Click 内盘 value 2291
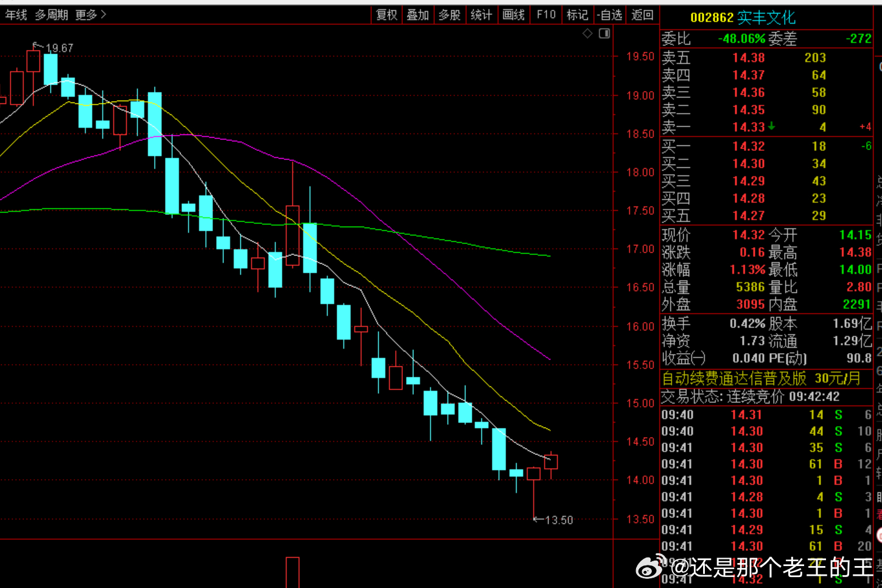Screen dimensions: 882x588 tap(857, 304)
